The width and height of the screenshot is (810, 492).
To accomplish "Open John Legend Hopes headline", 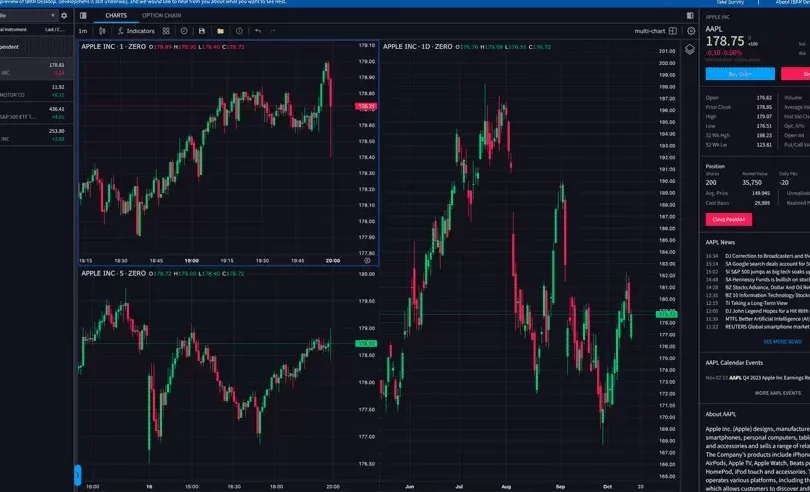I will [767, 311].
